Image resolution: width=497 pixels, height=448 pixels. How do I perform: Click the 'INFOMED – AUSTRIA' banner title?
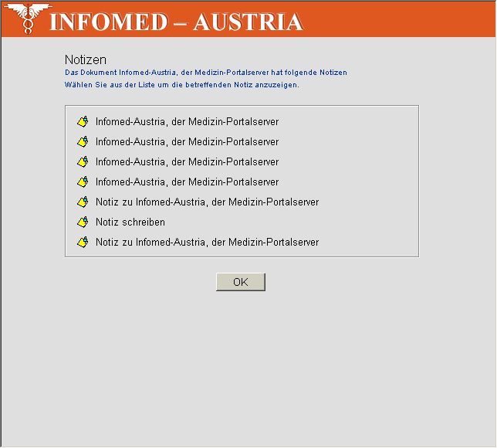176,22
